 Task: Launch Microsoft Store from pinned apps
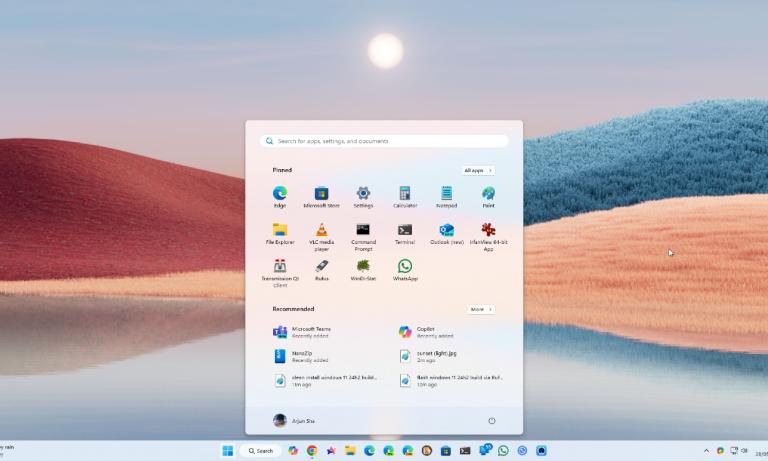[322, 194]
